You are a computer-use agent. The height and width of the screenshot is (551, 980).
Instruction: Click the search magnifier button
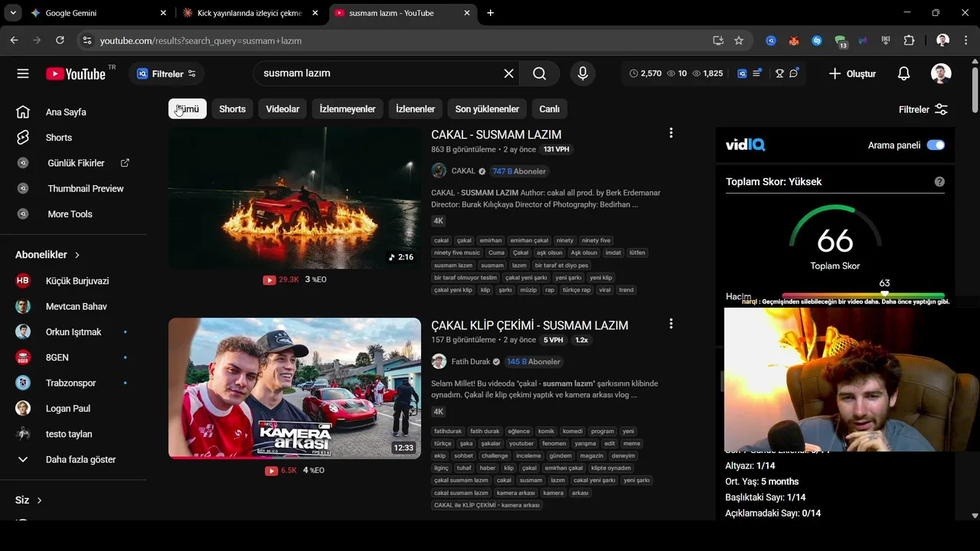pos(540,73)
